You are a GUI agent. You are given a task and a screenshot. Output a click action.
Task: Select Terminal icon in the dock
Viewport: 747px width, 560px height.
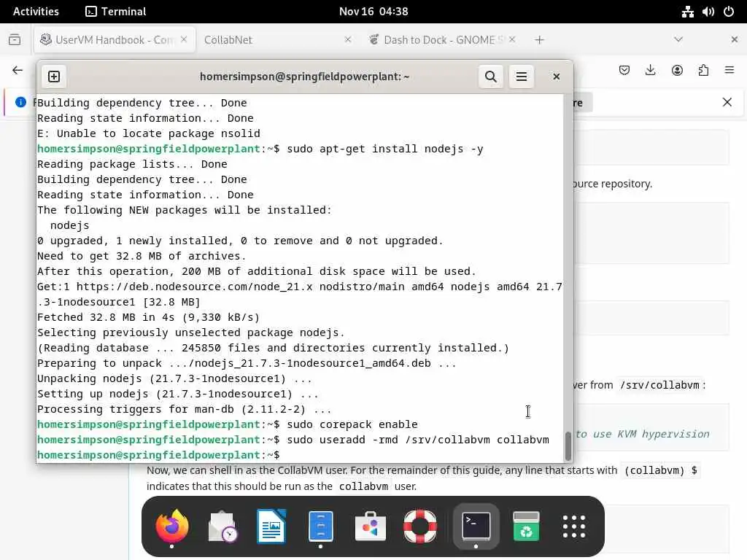[x=476, y=526]
